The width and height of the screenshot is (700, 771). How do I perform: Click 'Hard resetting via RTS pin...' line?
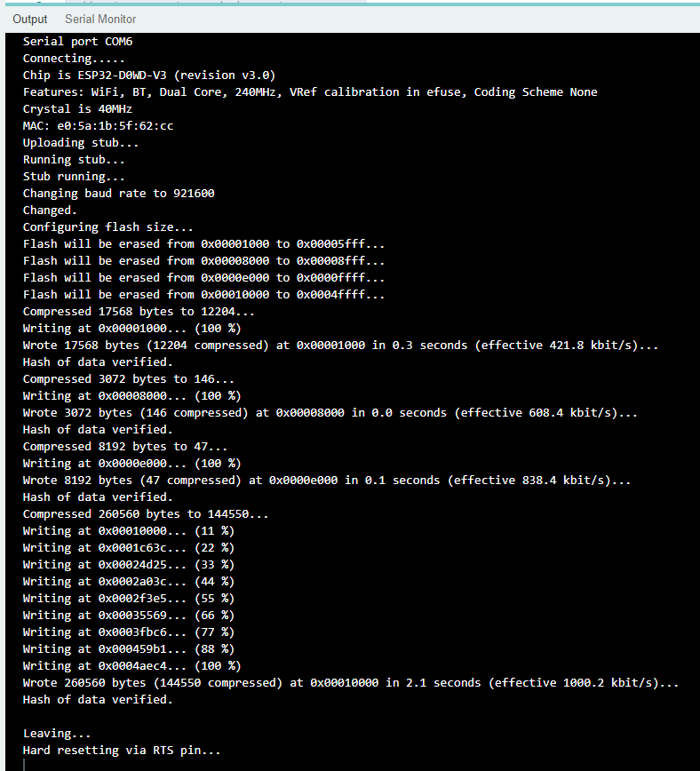122,750
